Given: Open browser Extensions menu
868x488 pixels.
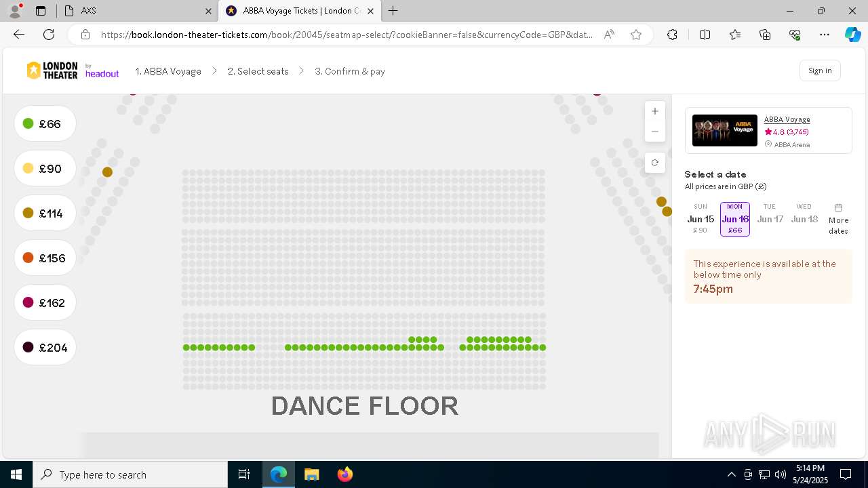Looking at the screenshot, I should 672,35.
